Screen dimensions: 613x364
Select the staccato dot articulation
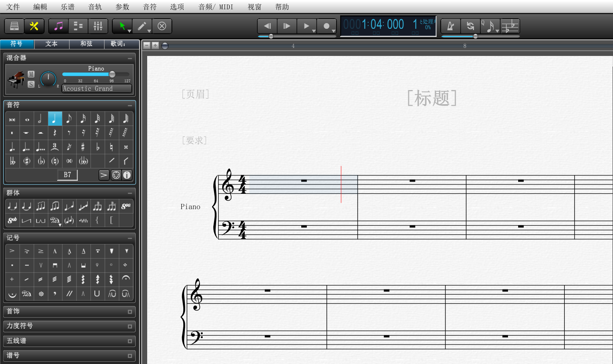click(13, 265)
